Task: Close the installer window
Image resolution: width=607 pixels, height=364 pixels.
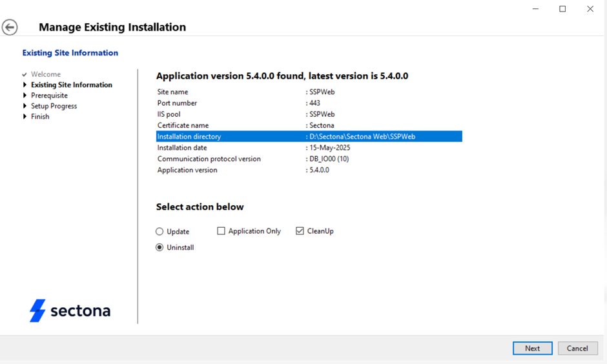Action: point(590,9)
